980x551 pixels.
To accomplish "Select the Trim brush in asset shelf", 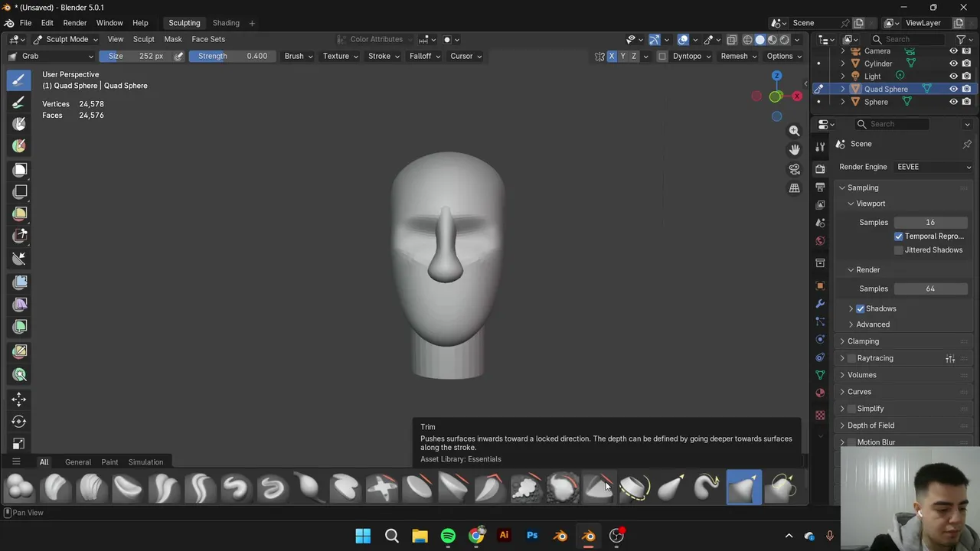I will tap(598, 487).
